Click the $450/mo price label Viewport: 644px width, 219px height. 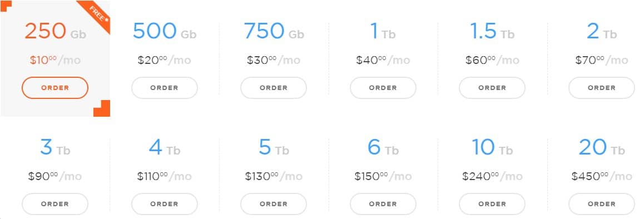(601, 176)
